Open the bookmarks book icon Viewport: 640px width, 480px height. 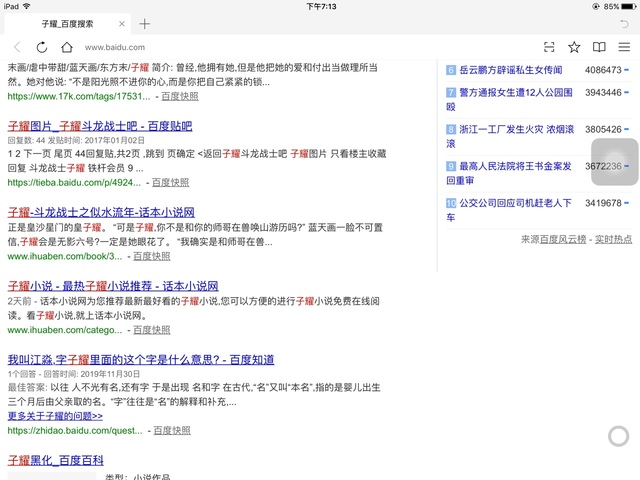(599, 47)
